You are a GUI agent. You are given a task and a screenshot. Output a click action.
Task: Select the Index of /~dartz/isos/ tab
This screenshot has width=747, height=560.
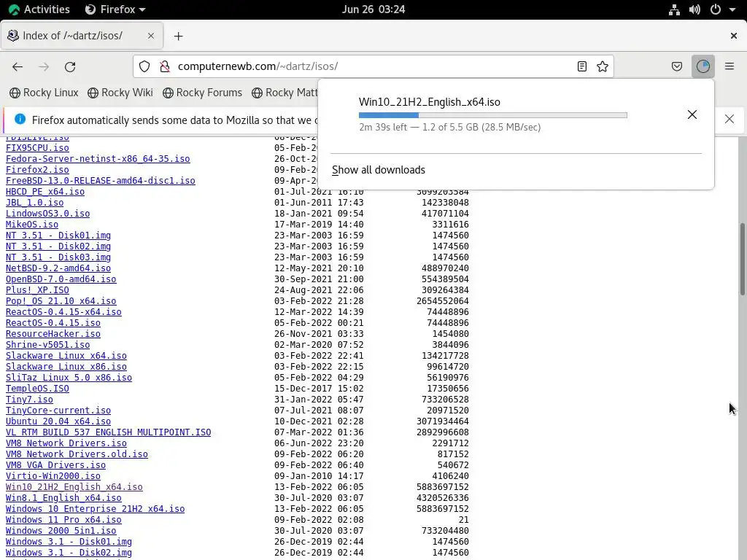(82, 36)
